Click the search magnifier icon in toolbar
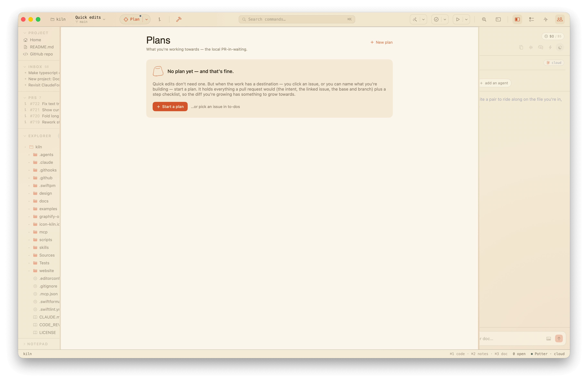 484,19
